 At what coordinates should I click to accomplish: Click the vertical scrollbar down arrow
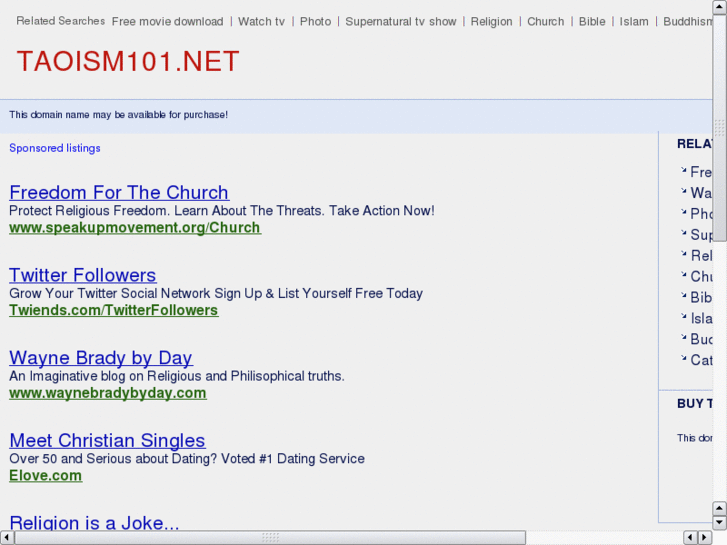719,522
